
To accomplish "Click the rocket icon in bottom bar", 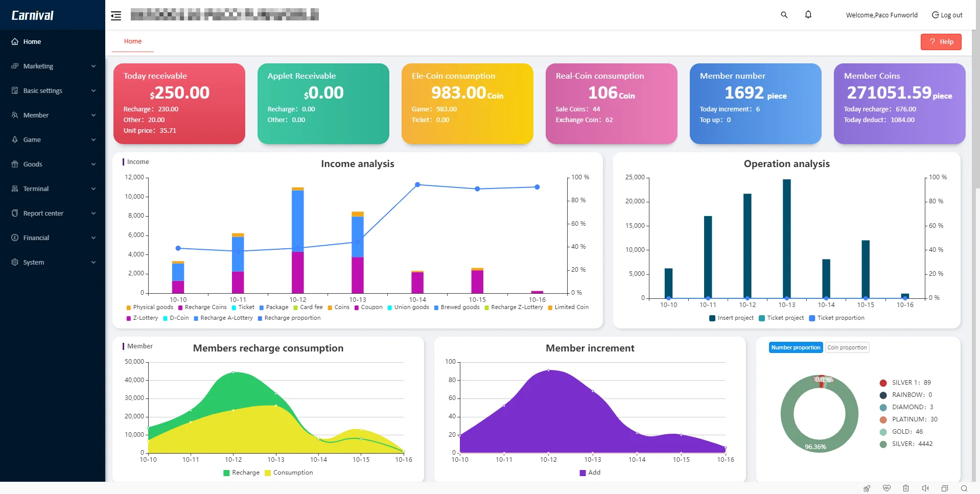I will pos(867,488).
